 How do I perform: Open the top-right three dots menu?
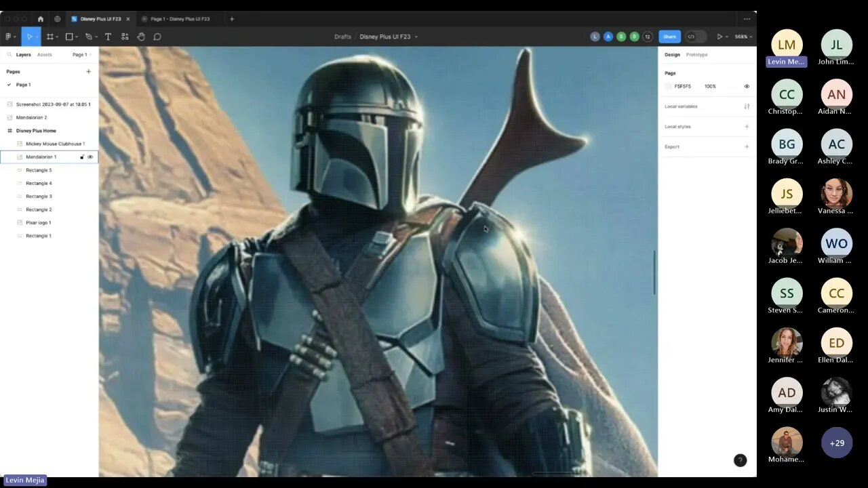click(747, 19)
